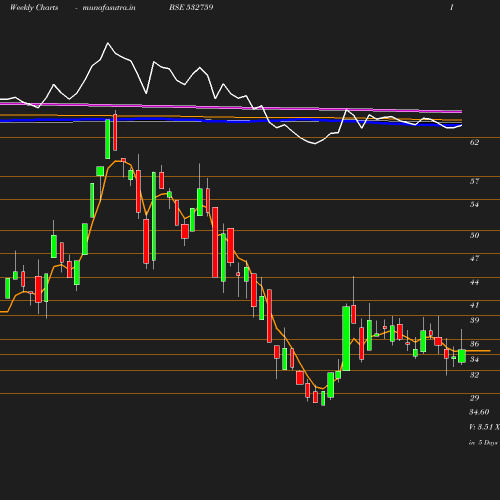Click the last green candle on the right

(x=462, y=356)
